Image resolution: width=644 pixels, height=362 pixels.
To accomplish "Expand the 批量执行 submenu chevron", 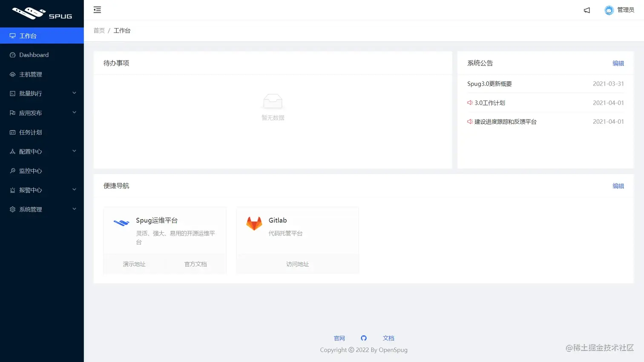I will (74, 93).
